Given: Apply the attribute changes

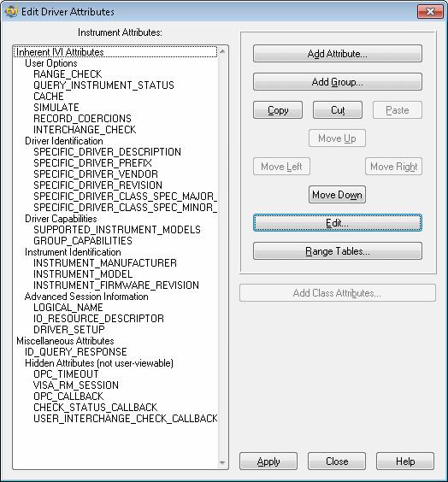Looking at the screenshot, I should point(268,461).
